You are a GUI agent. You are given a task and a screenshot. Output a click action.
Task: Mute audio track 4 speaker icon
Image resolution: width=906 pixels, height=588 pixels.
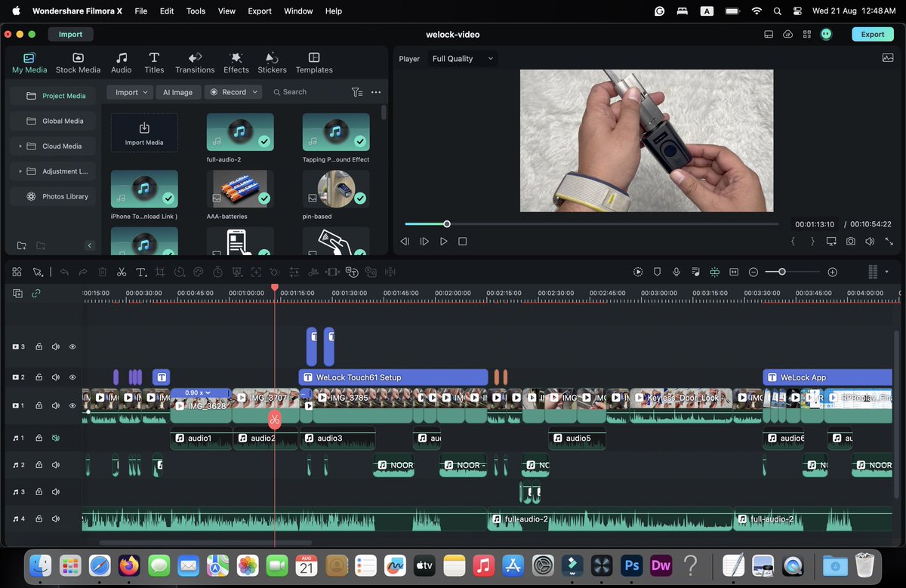click(x=55, y=519)
